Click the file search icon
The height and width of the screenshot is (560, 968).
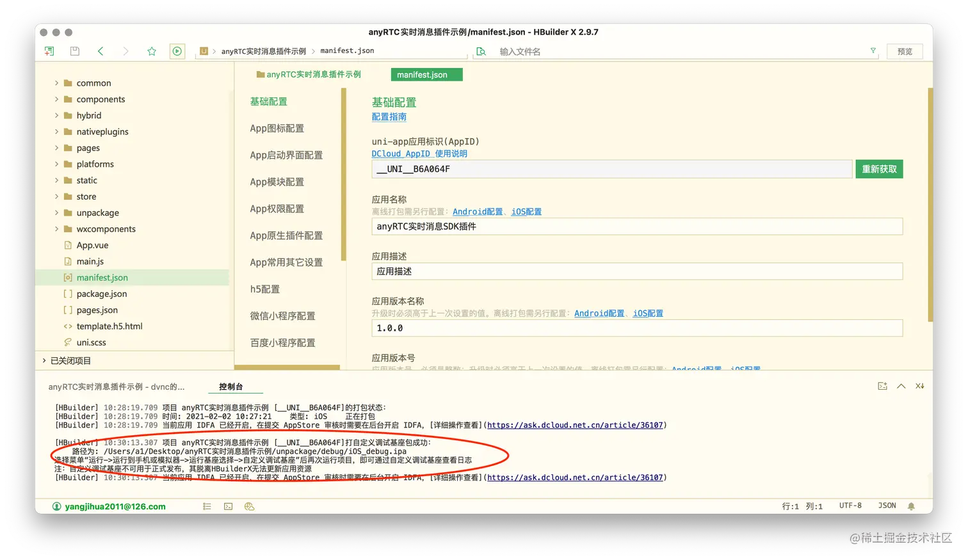point(481,51)
